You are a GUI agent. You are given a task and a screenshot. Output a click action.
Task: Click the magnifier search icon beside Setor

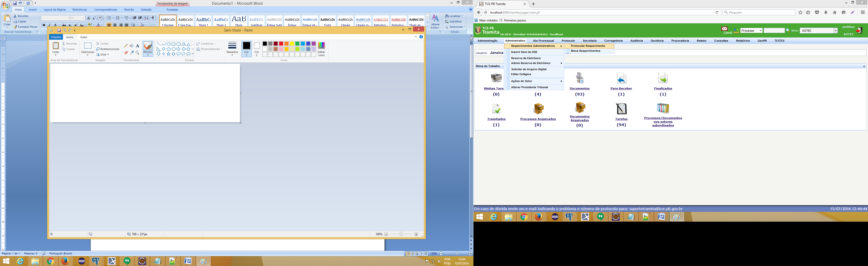point(788,30)
